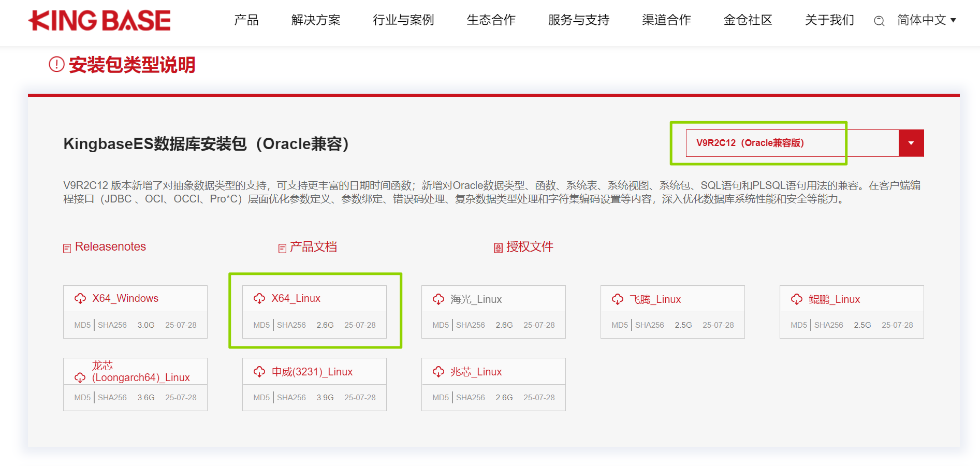Open the 授权文件 link
The image size is (980, 466).
click(530, 246)
